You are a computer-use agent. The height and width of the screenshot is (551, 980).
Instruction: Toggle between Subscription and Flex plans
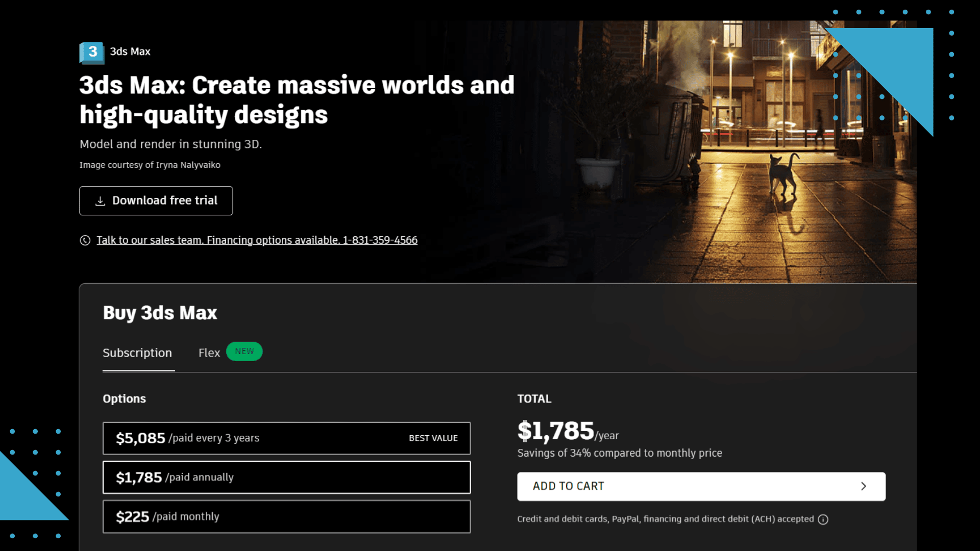coord(209,352)
